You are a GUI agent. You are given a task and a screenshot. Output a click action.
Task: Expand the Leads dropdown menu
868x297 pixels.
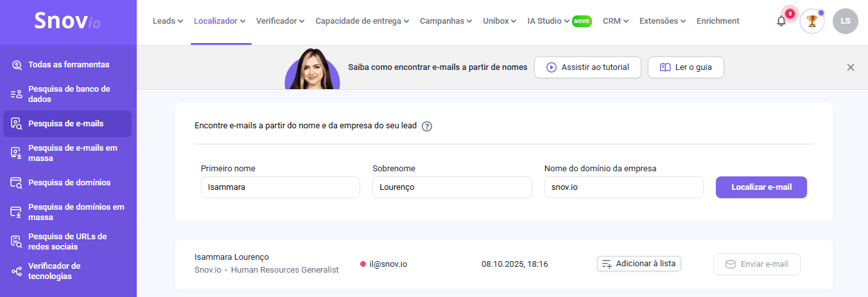tap(168, 21)
